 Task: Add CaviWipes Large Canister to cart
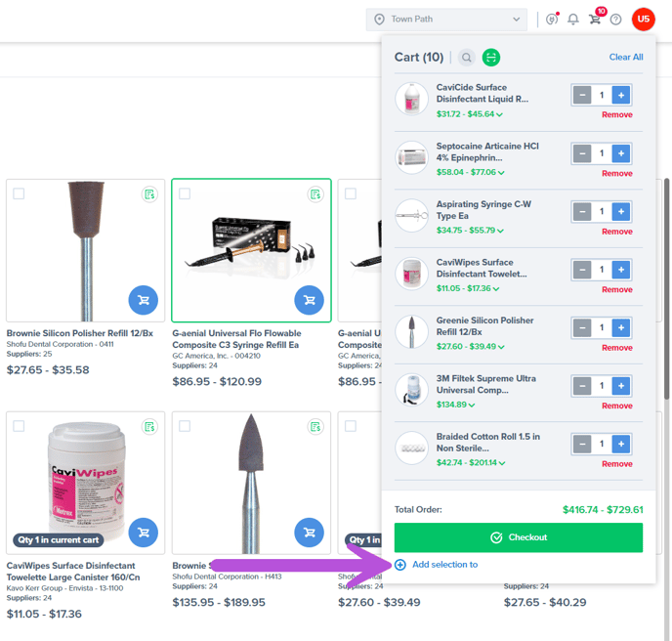(144, 533)
